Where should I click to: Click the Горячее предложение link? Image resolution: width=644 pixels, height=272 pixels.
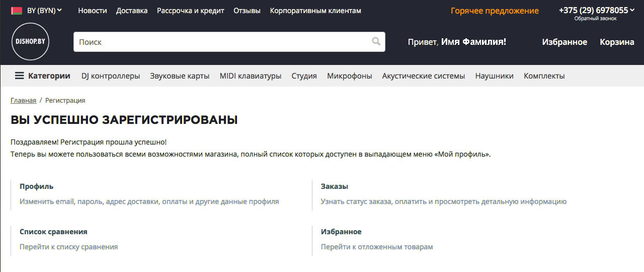495,11
